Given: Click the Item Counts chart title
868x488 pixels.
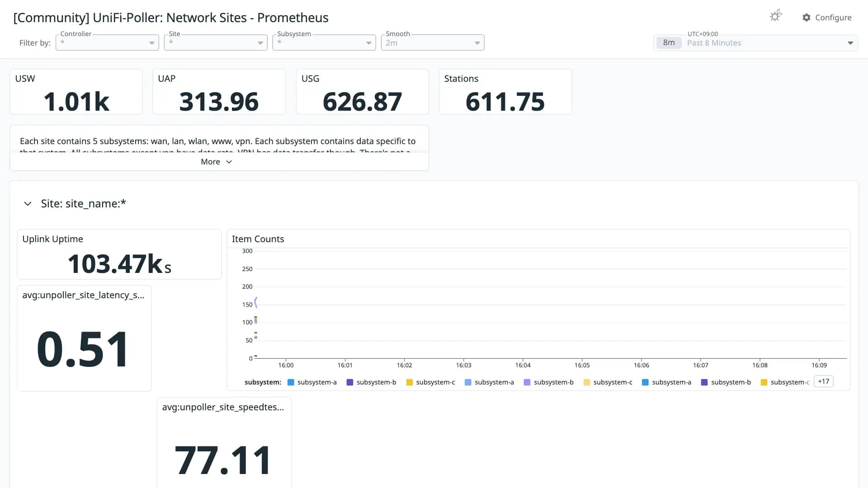Looking at the screenshot, I should (x=258, y=239).
